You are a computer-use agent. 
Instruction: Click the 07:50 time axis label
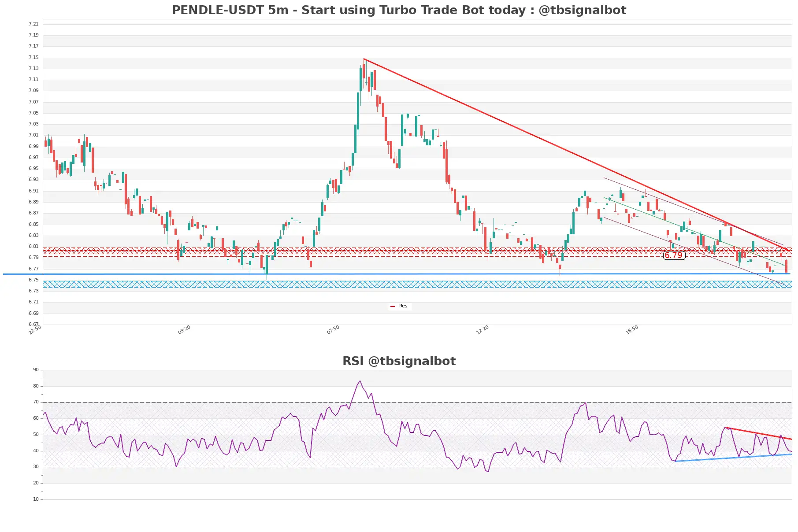(333, 330)
